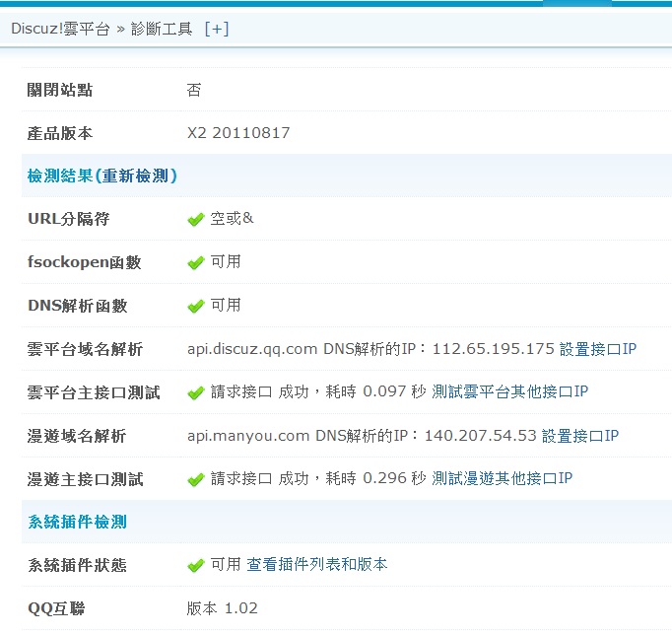
Task: Select the text 耗時 0.097 秒
Action: click(375, 391)
